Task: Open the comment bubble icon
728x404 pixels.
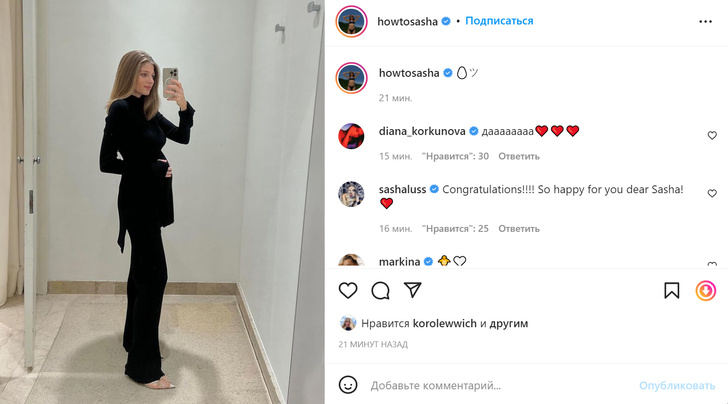Action: 380,291
